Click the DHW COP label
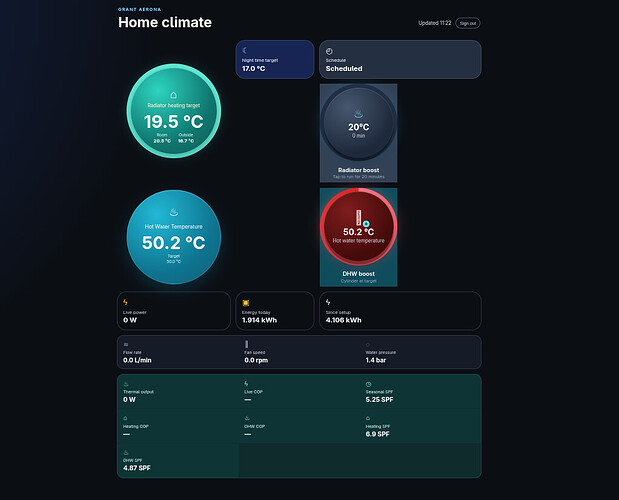The image size is (619, 500). point(255,427)
